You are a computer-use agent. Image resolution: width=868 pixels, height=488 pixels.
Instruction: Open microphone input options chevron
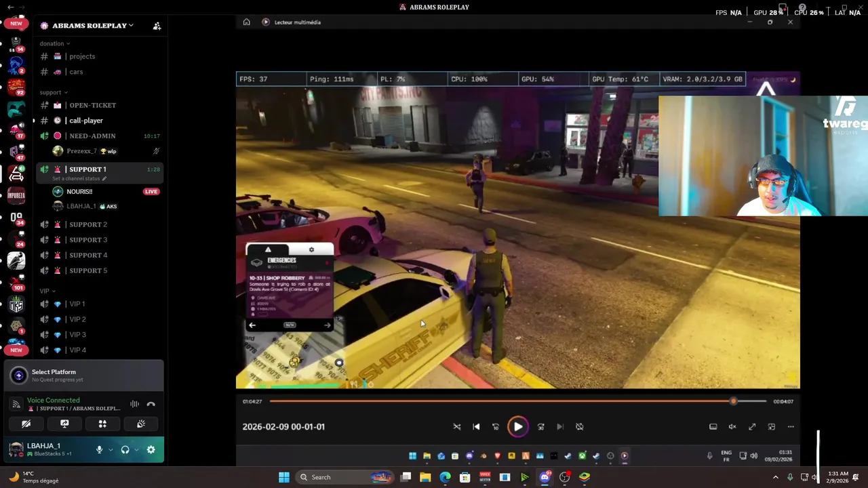coord(111,450)
